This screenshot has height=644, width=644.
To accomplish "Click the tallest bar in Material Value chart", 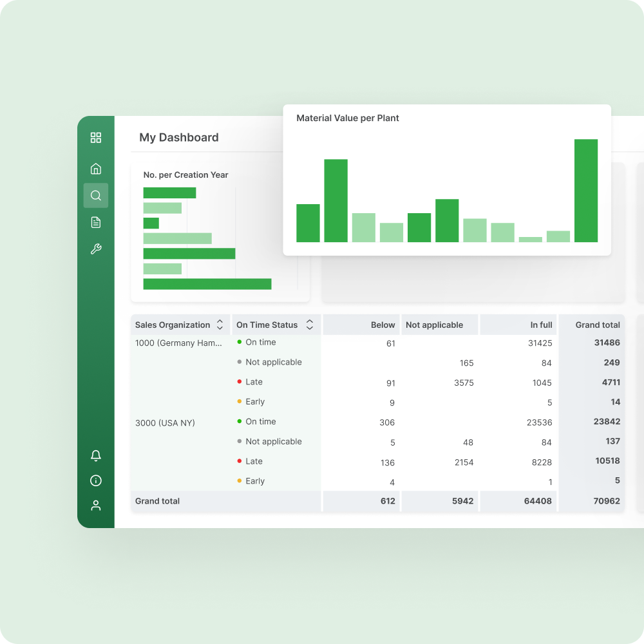I will (586, 190).
